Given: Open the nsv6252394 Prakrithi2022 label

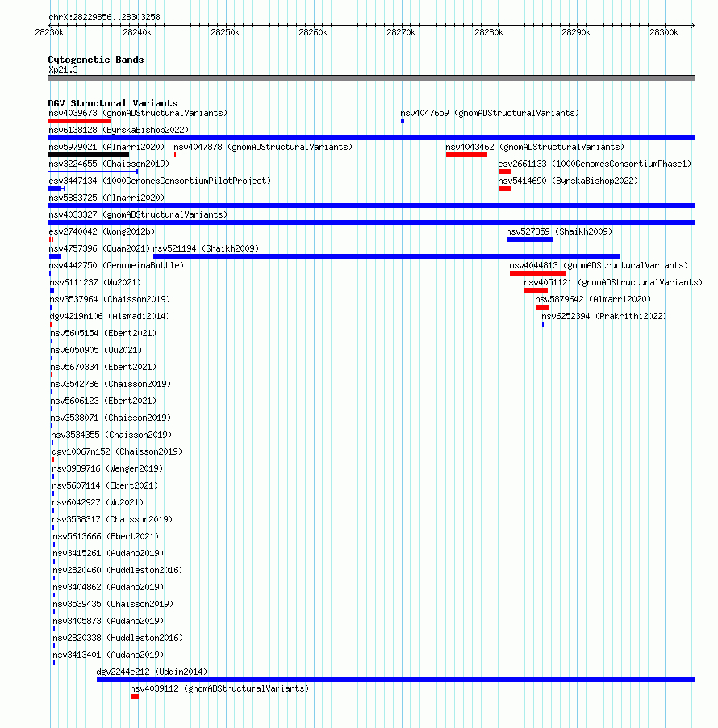Looking at the screenshot, I should pyautogui.click(x=604, y=316).
